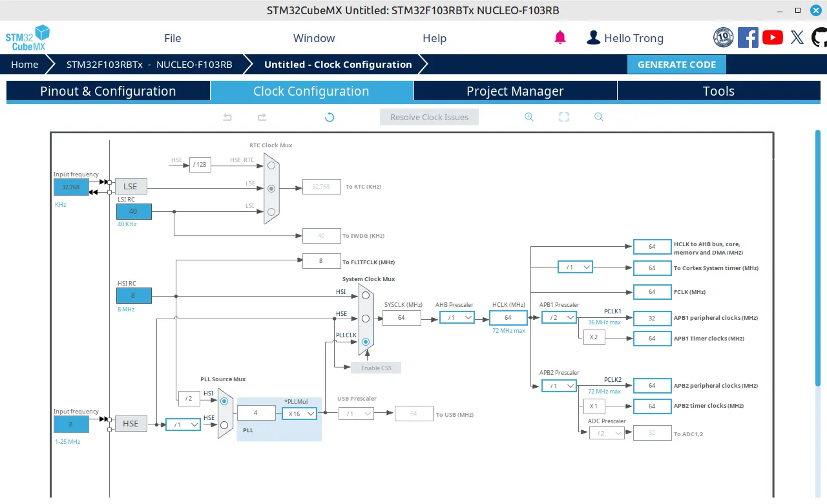Switch to Tools tab

(718, 91)
